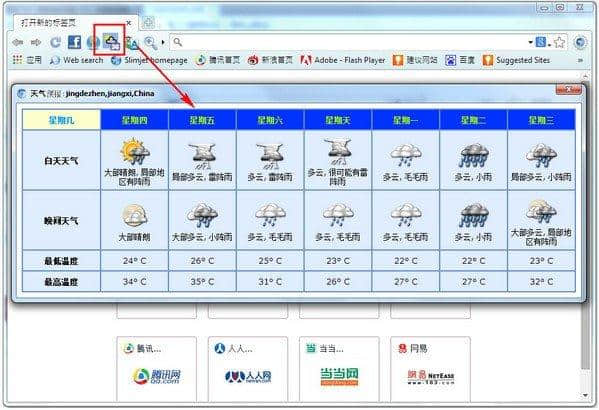Open the Adobe - Flash Player bookmark
This screenshot has height=410, width=599.
(x=343, y=60)
